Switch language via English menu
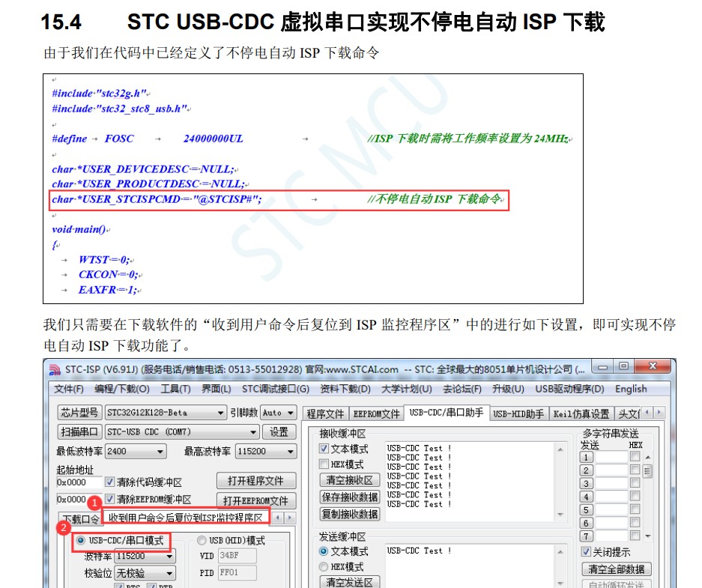The height and width of the screenshot is (588, 702). tap(631, 389)
